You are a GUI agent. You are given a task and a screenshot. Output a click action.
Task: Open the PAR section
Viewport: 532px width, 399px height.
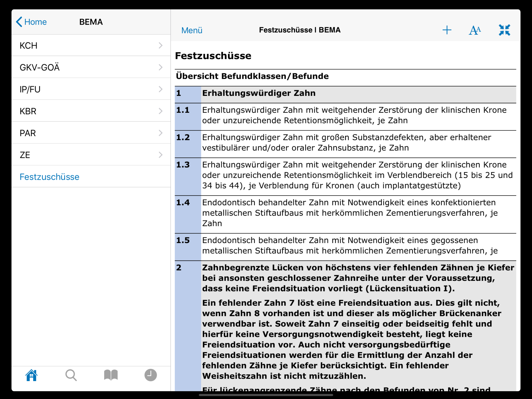pyautogui.click(x=91, y=133)
